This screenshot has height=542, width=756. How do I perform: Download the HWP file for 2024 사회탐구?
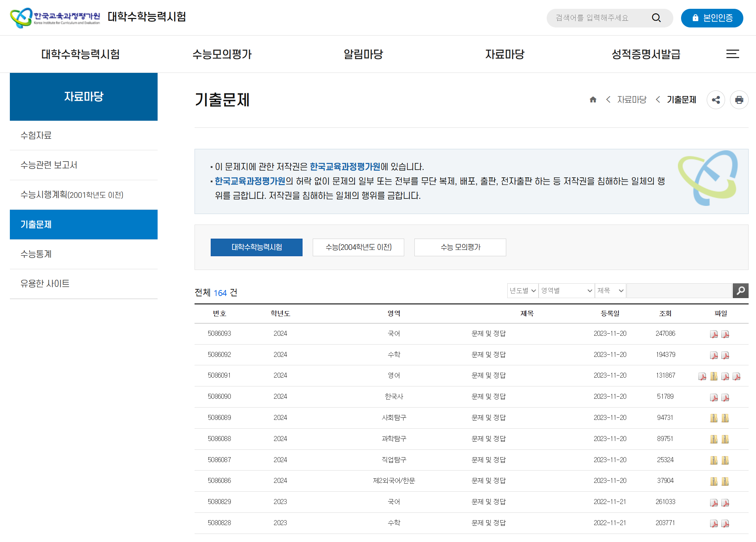pos(714,418)
